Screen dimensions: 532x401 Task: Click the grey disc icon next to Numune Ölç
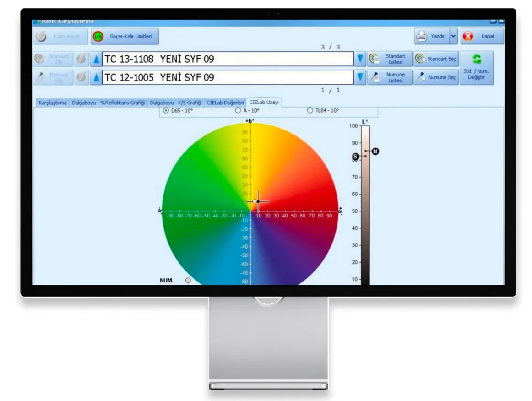coord(81,77)
